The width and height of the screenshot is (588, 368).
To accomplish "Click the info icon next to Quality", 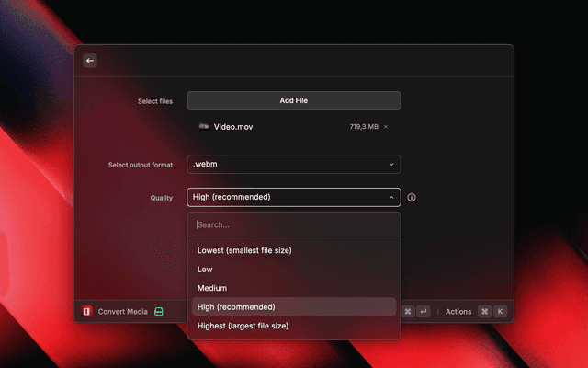I will click(412, 197).
